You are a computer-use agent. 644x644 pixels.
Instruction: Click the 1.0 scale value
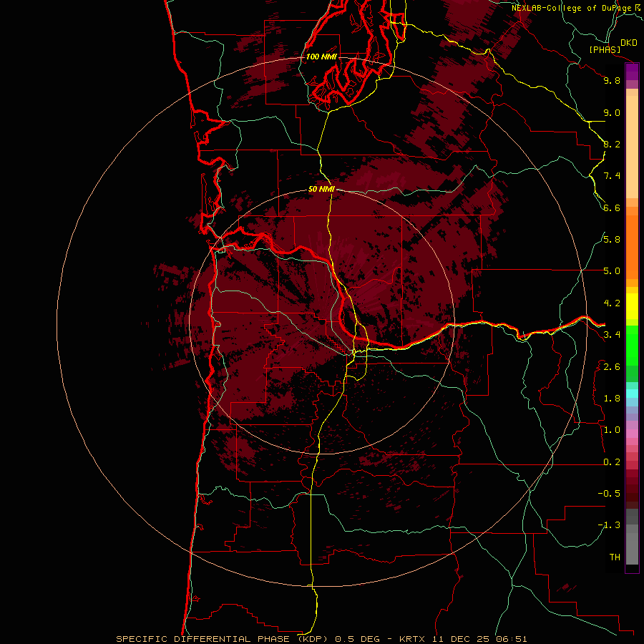click(612, 430)
